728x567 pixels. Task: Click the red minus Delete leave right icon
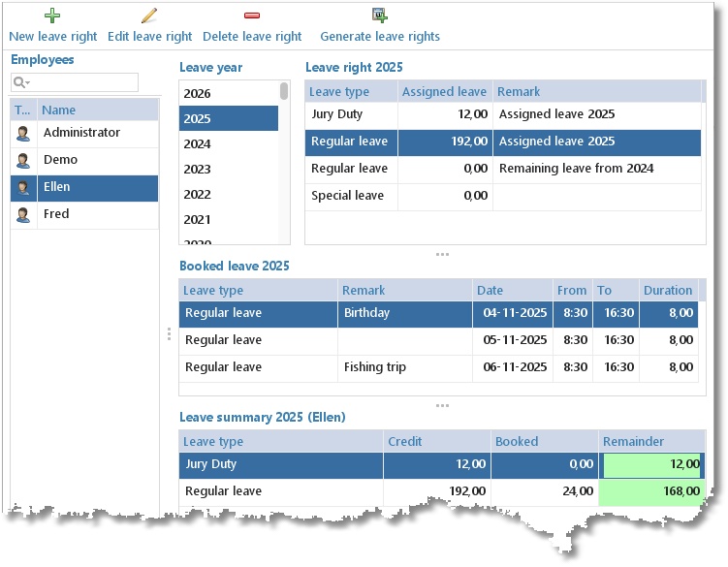(252, 16)
